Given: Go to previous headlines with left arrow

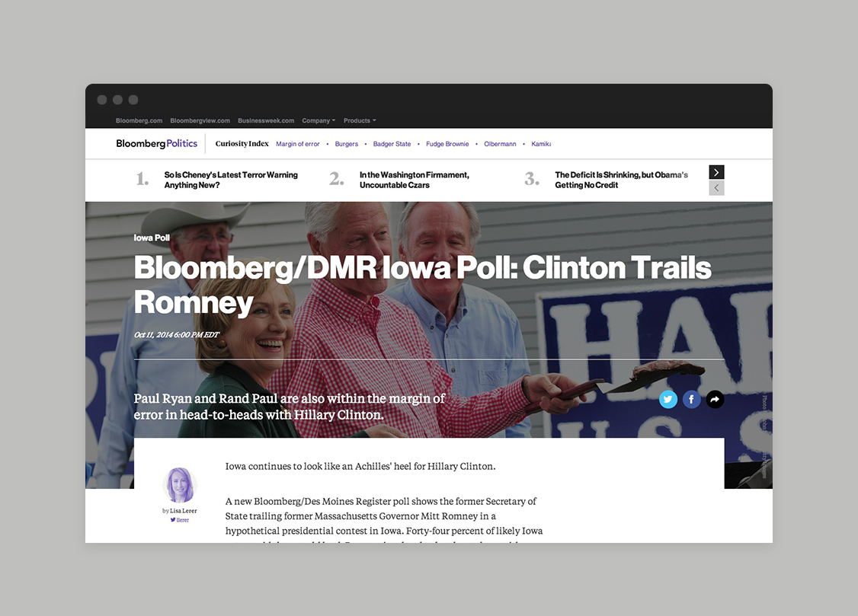Looking at the screenshot, I should coord(716,187).
